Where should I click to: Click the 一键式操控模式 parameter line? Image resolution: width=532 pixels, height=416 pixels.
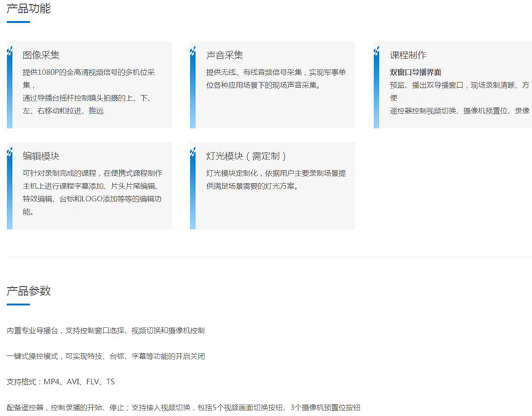pos(106,356)
